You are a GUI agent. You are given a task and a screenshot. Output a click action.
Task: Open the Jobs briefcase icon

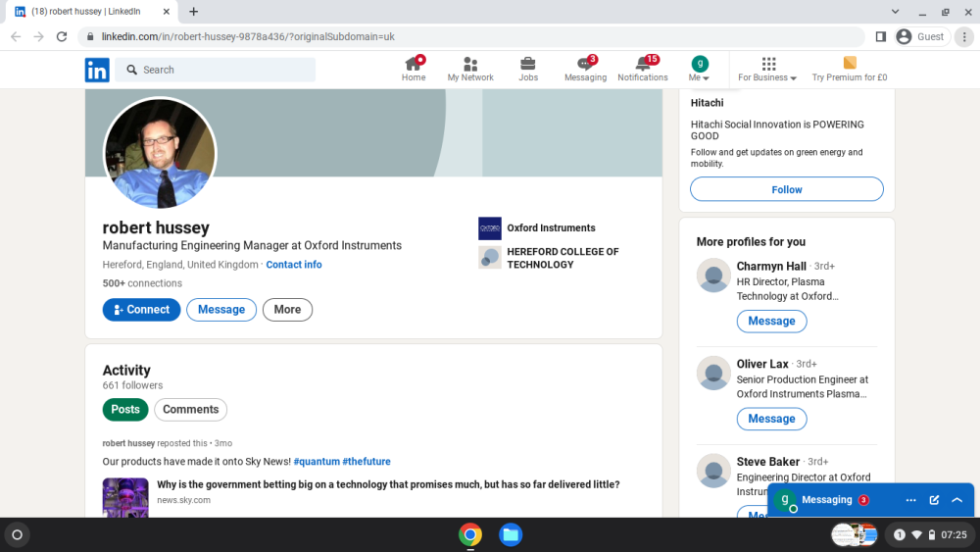point(527,69)
